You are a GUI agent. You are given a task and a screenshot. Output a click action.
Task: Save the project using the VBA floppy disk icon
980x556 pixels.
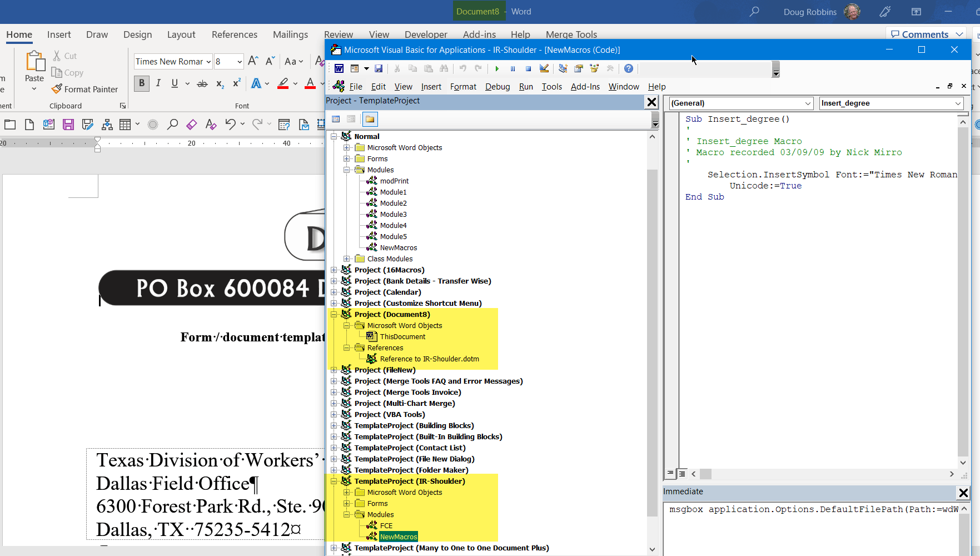[379, 68]
